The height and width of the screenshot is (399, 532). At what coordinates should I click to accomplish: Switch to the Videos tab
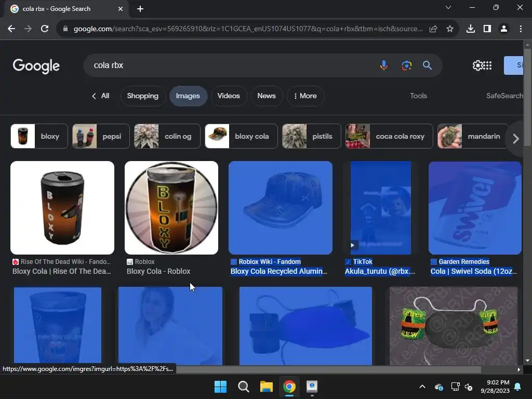click(229, 96)
